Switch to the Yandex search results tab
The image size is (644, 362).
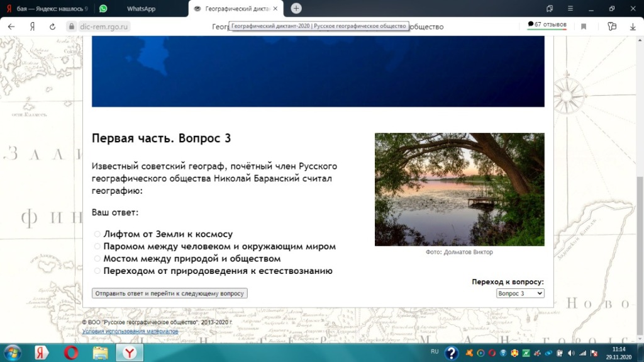click(50, 9)
